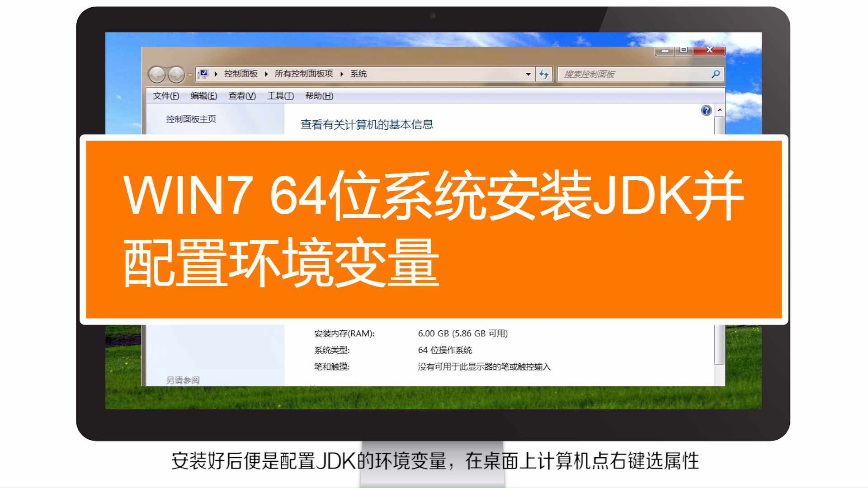Expand the breadcrumb arrow after 控制面板
Screen dimensions: 868x488
click(x=266, y=74)
